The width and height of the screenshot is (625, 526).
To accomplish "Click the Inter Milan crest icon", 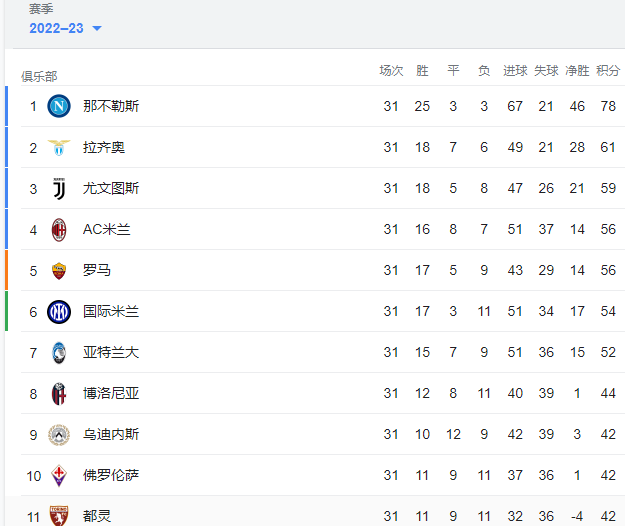I will pyautogui.click(x=59, y=312).
